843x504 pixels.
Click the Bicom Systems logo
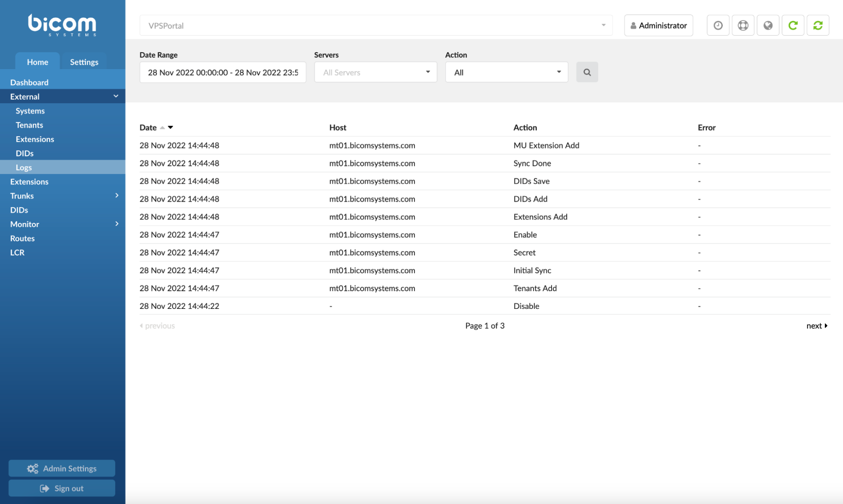(62, 25)
